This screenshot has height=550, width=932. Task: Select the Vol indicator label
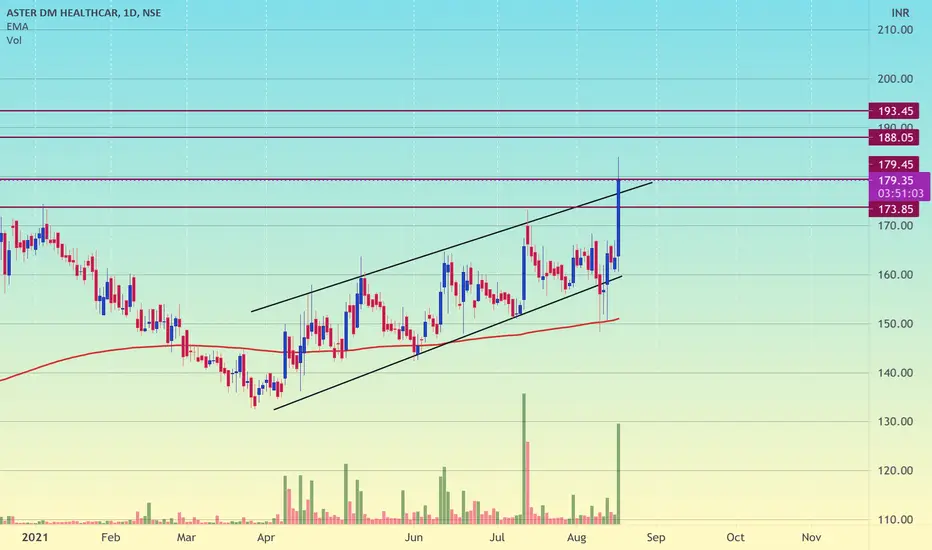(14, 40)
